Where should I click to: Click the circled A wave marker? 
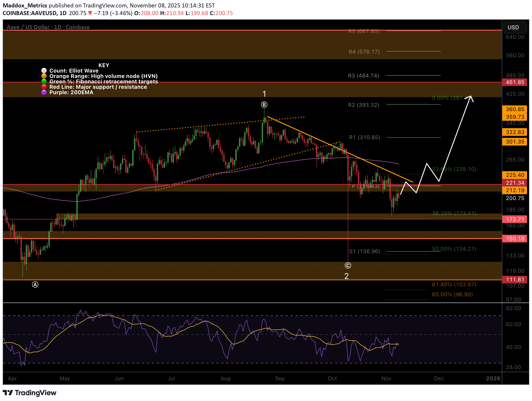tap(35, 285)
